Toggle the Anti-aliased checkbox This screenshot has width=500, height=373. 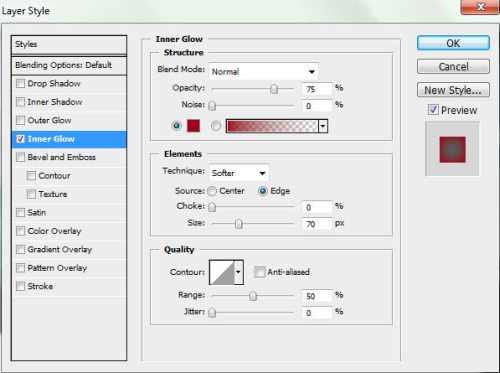(x=259, y=272)
